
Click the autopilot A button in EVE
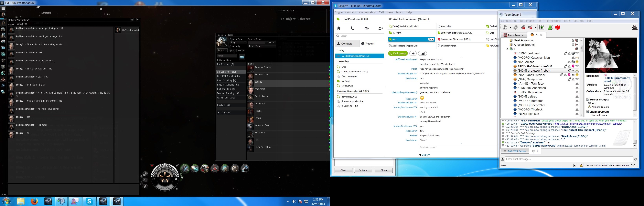(x=145, y=187)
